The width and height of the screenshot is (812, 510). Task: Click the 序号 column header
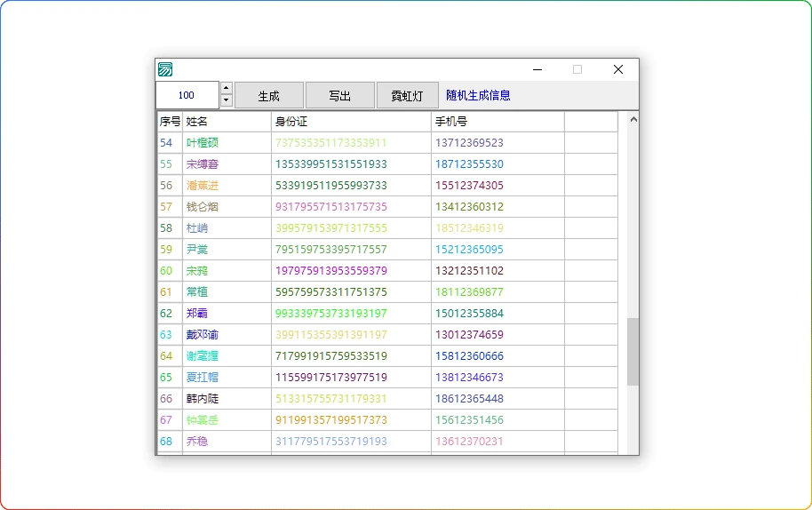[x=170, y=122]
